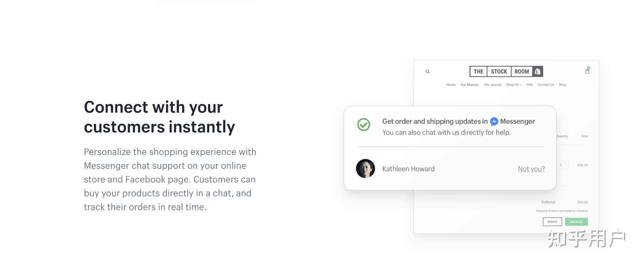
Task: Click the "Connect with your customers instantly" heading
Action: coord(159,117)
